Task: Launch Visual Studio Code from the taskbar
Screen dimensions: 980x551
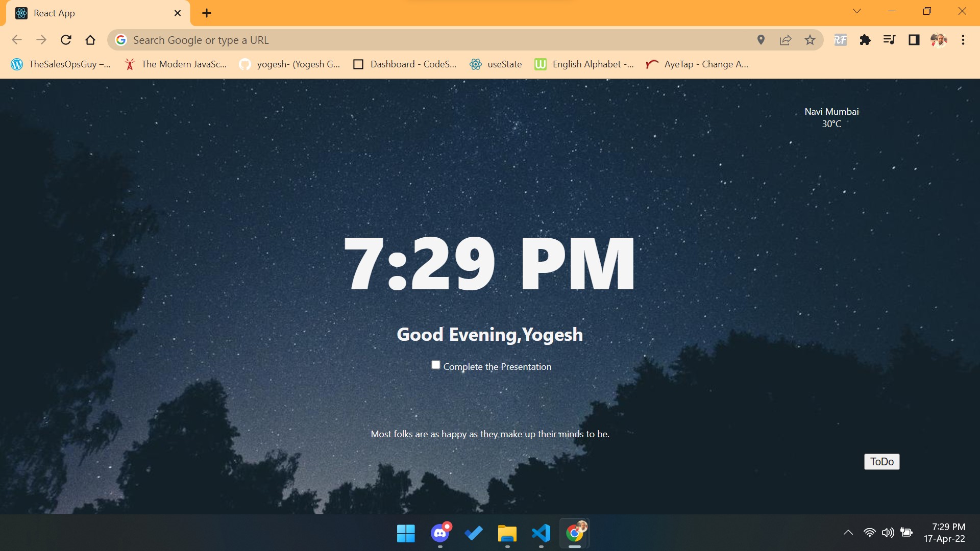Action: [541, 533]
